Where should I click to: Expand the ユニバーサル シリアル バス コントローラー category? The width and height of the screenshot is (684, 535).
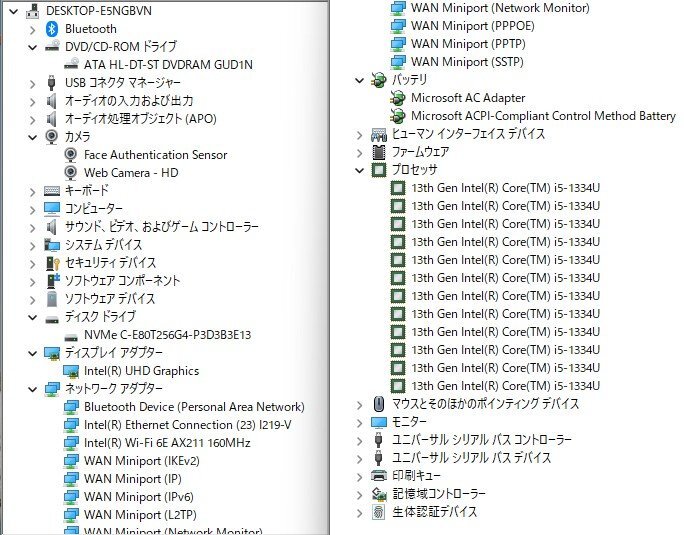click(x=359, y=441)
